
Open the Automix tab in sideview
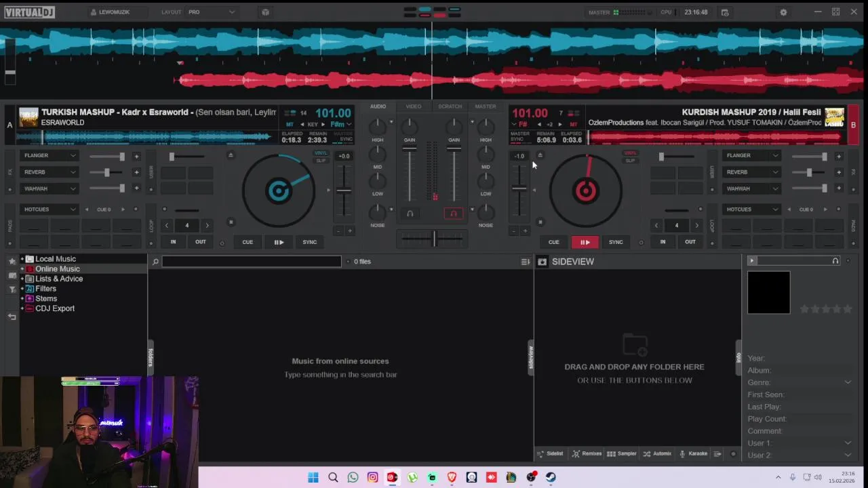point(657,453)
